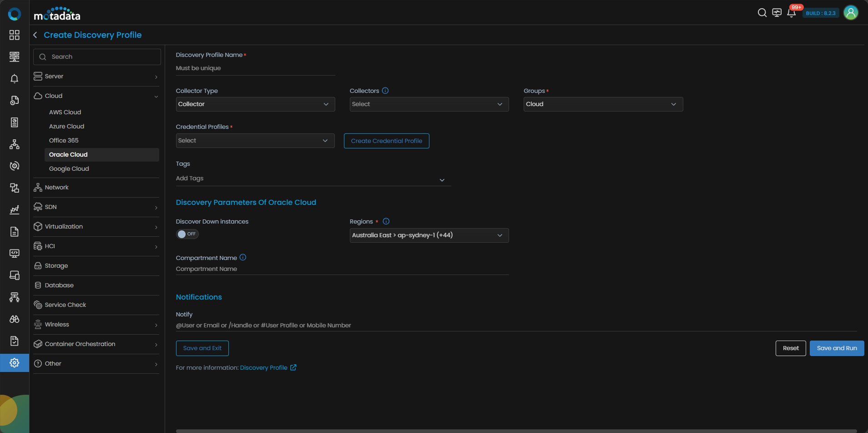868x433 pixels.
Task: Open the connected squares flow icon in sidebar
Action: tap(15, 188)
